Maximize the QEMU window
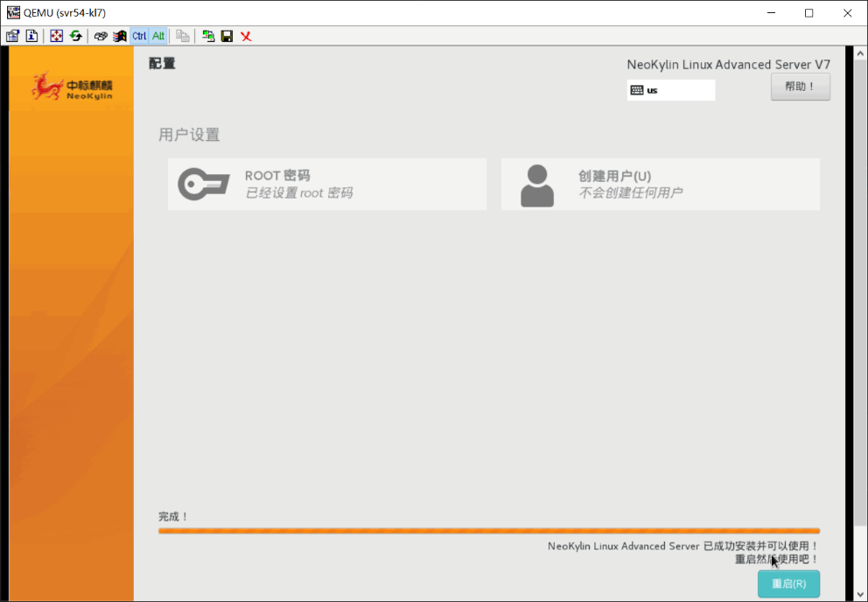868x602 pixels. tap(808, 13)
